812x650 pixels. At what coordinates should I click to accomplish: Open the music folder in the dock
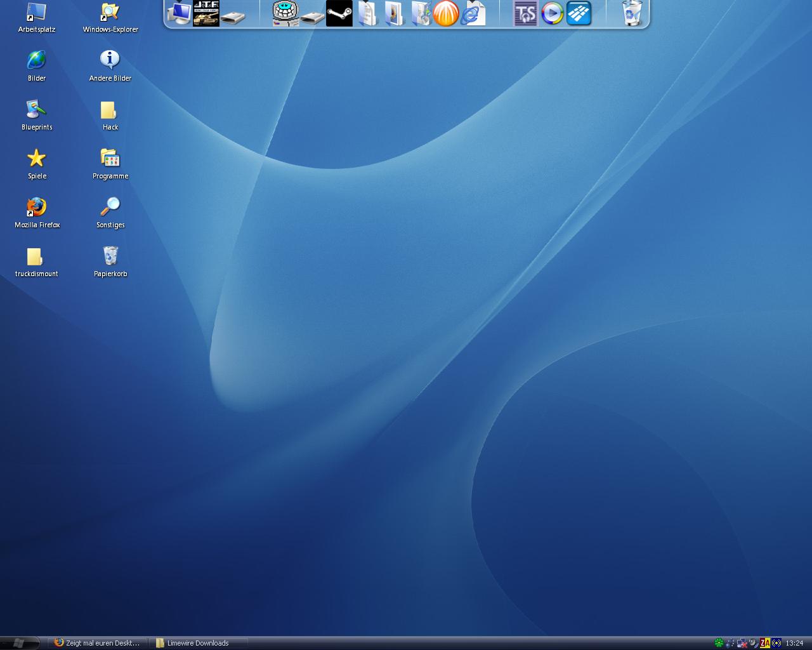[420, 13]
